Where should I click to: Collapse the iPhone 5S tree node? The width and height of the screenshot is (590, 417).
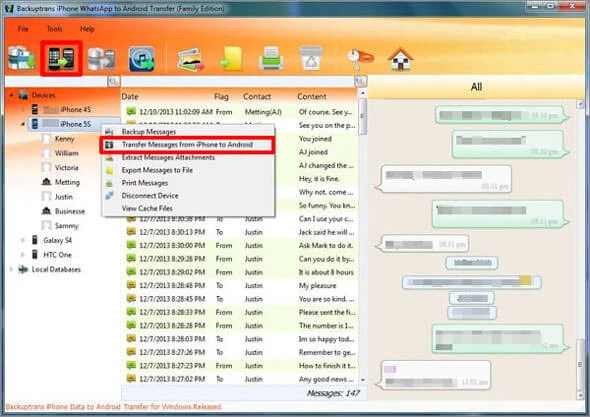pyautogui.click(x=23, y=124)
